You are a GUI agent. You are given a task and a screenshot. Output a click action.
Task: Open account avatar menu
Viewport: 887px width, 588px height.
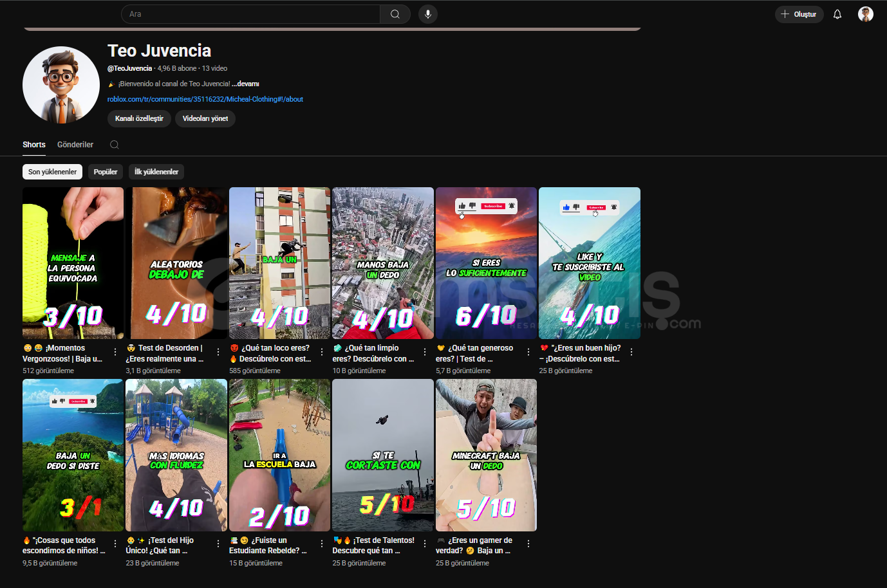[866, 14]
